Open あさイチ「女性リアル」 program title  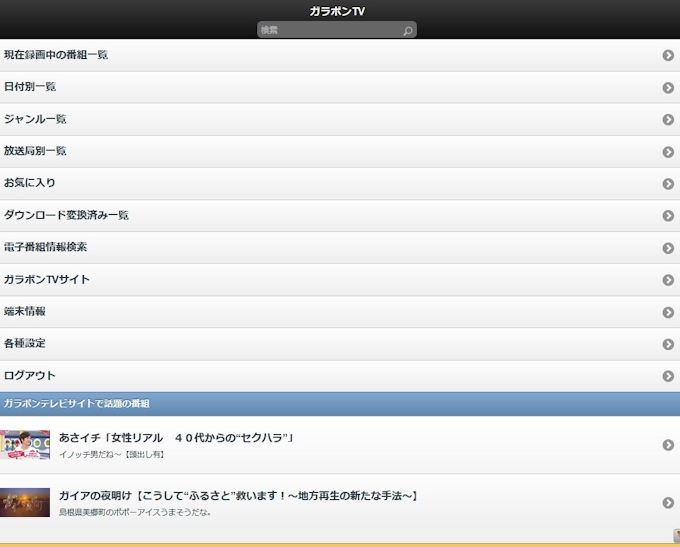176,438
